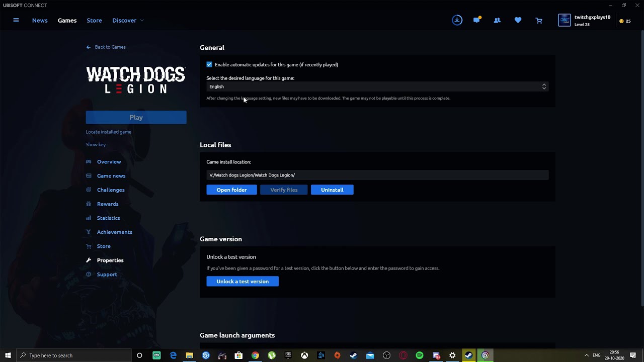Click the Uninstall button
The height and width of the screenshot is (362, 644).
332,190
